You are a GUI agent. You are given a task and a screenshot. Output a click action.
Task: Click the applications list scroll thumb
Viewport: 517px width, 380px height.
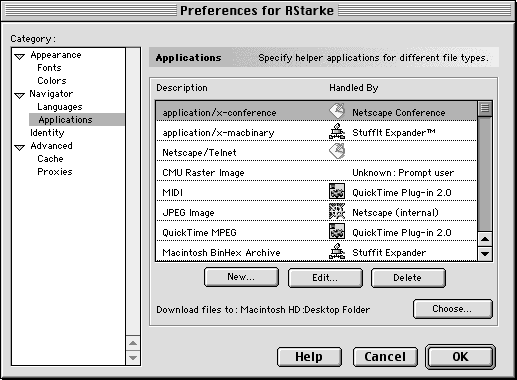pos(485,109)
